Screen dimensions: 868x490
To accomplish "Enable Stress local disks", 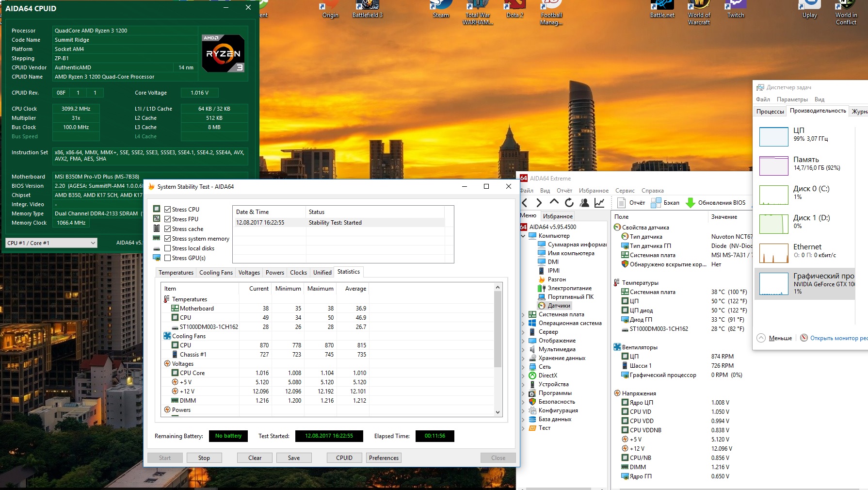I will tap(167, 248).
